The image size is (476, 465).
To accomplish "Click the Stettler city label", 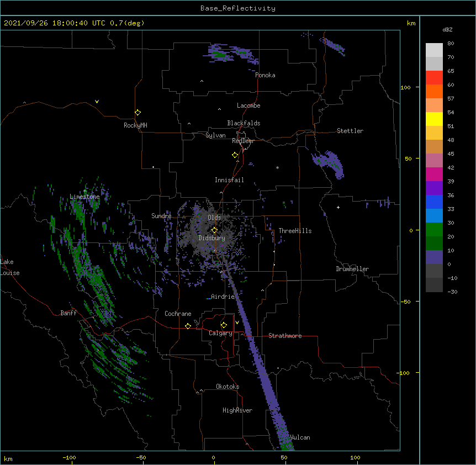I will click(x=350, y=131).
